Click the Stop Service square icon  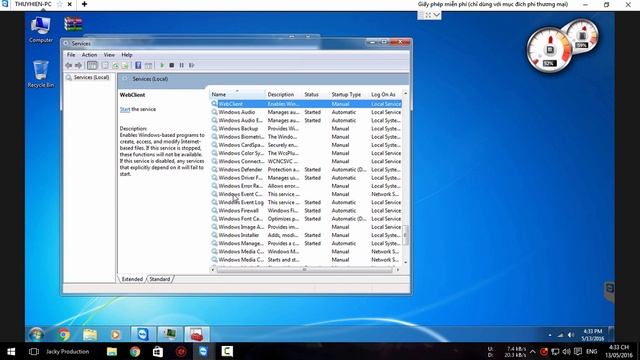[172, 65]
